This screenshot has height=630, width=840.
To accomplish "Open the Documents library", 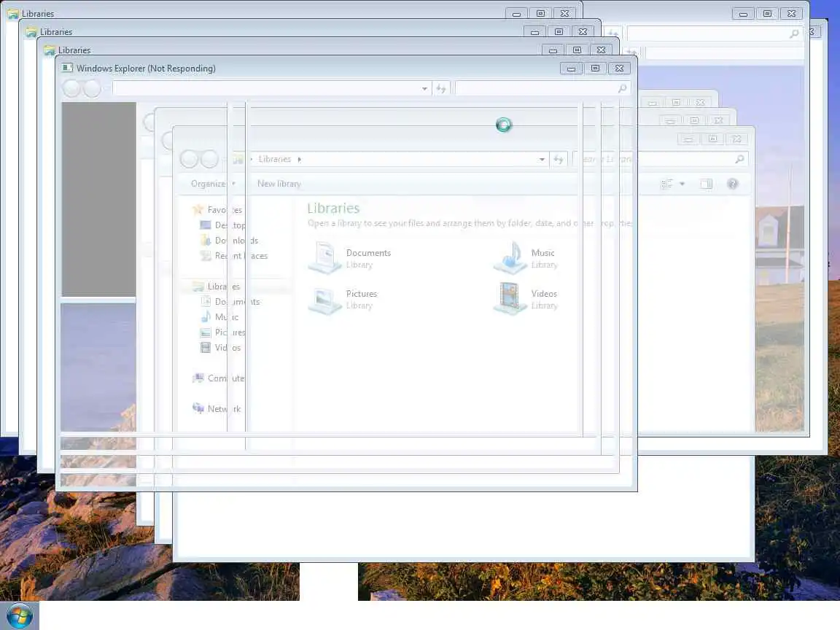I will point(350,257).
